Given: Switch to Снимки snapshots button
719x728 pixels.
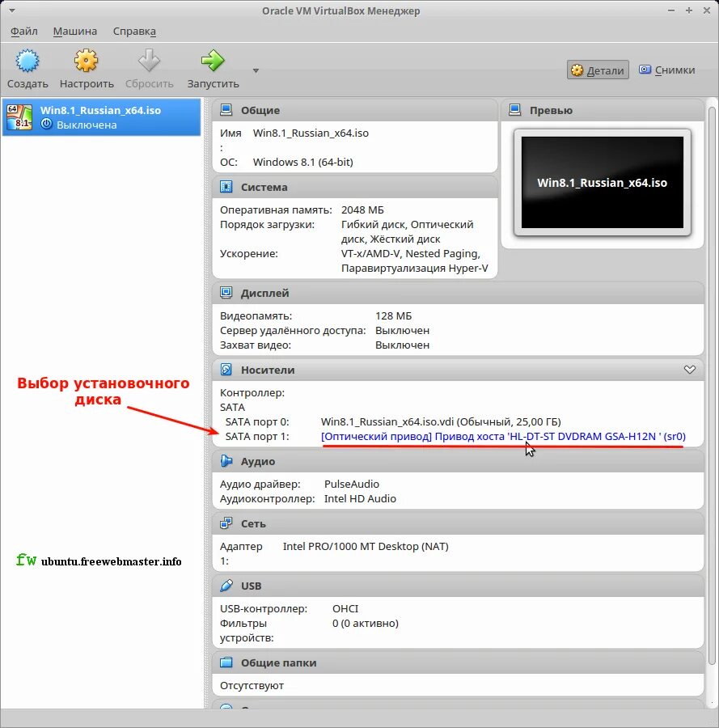Looking at the screenshot, I should [666, 70].
